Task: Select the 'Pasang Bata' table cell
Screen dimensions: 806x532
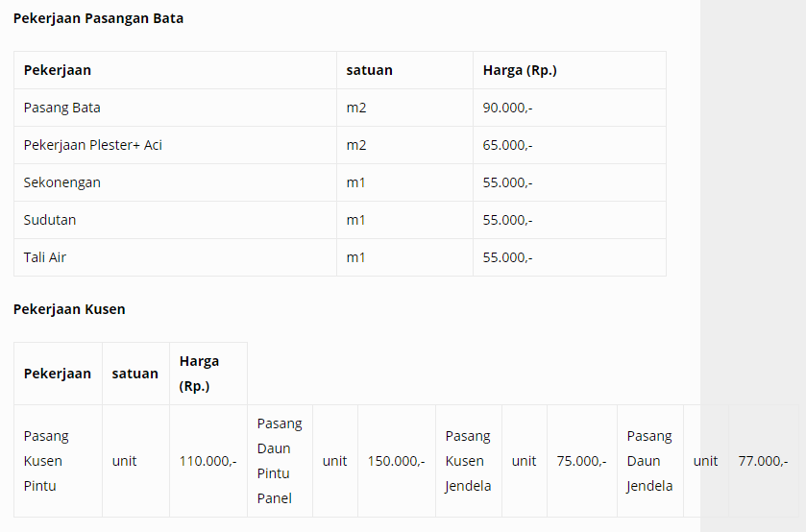Action: click(175, 108)
